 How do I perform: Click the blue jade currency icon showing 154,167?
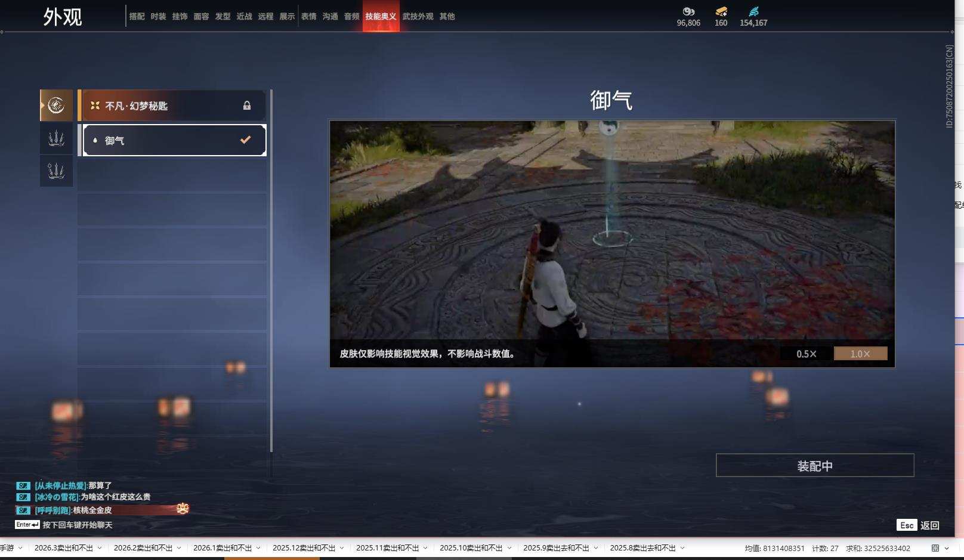click(755, 10)
